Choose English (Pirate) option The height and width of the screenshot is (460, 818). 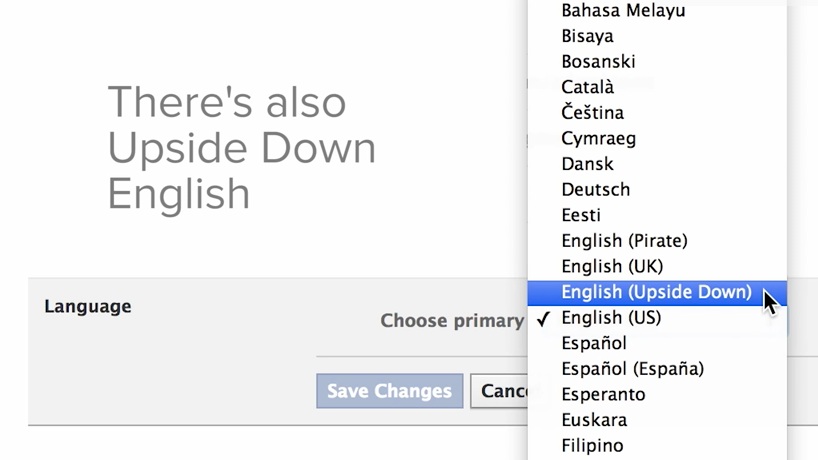tap(624, 241)
